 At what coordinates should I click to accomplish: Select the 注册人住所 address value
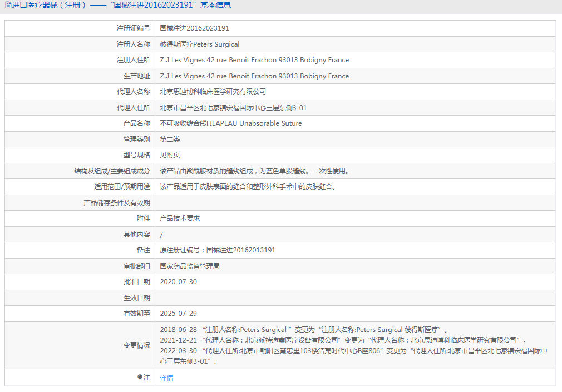coord(254,60)
